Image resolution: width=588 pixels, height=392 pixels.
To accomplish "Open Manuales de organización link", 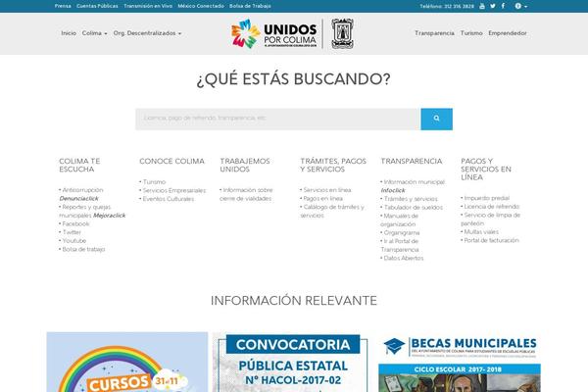I will pos(400,220).
